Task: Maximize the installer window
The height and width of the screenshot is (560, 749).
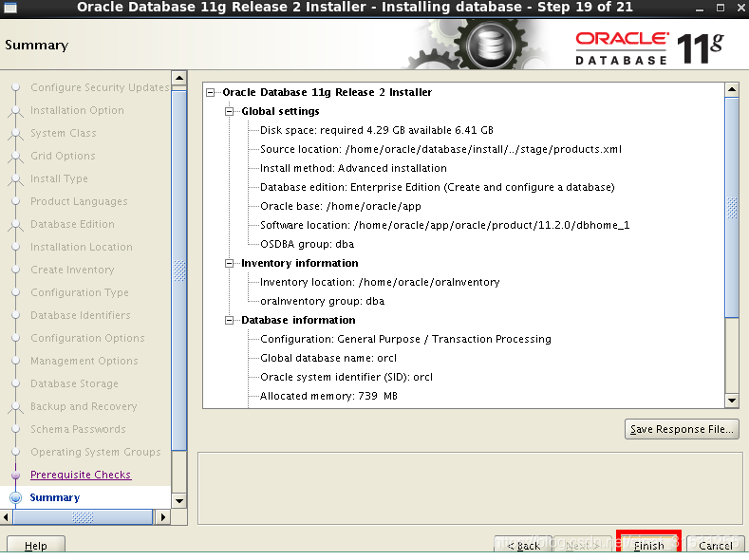Action: coord(721,8)
